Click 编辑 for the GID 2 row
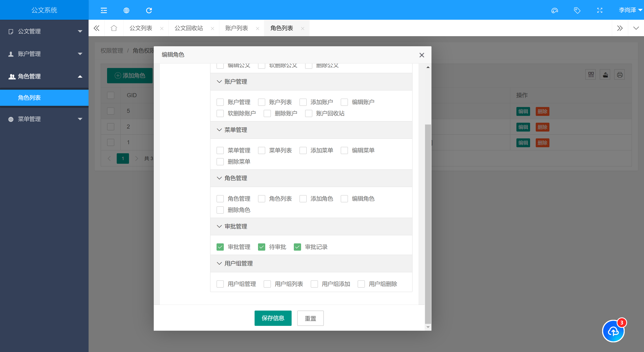The width and height of the screenshot is (644, 352). [523, 127]
